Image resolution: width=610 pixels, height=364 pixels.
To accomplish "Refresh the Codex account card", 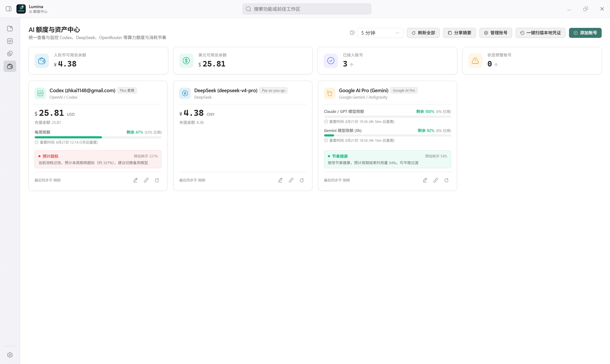I will (x=157, y=180).
